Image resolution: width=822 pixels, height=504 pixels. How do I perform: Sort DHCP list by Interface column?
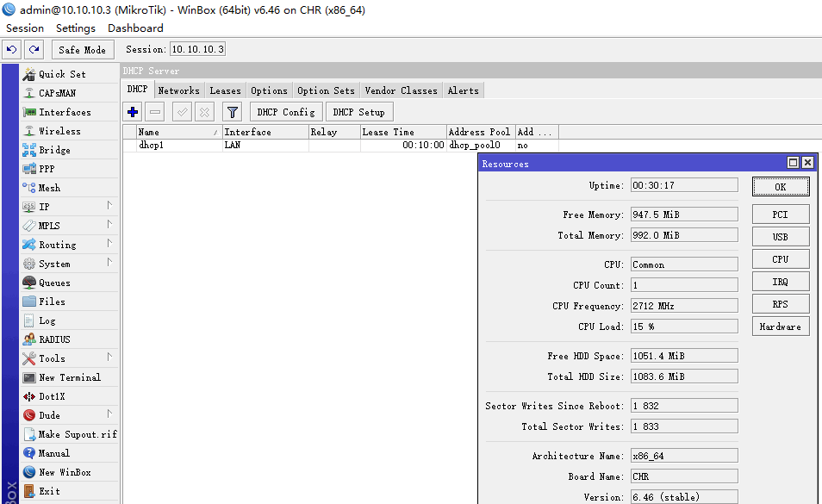265,132
